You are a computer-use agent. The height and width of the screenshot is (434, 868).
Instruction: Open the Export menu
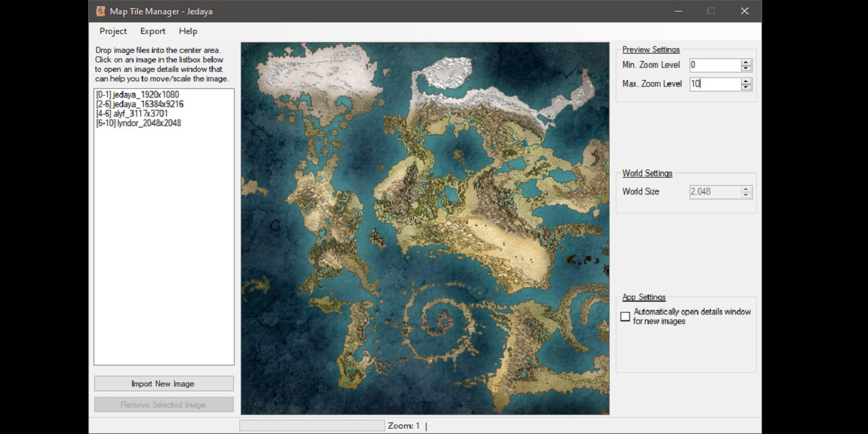point(153,31)
